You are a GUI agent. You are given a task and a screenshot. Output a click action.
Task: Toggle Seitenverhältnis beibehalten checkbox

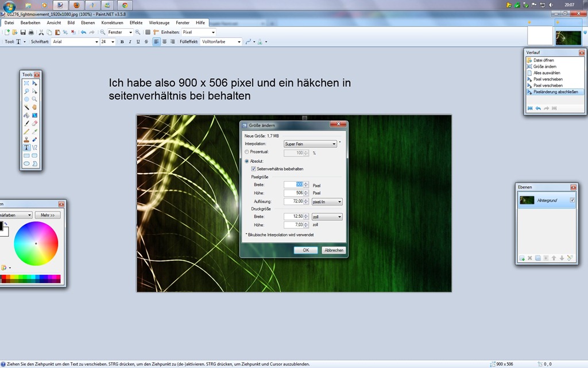253,169
